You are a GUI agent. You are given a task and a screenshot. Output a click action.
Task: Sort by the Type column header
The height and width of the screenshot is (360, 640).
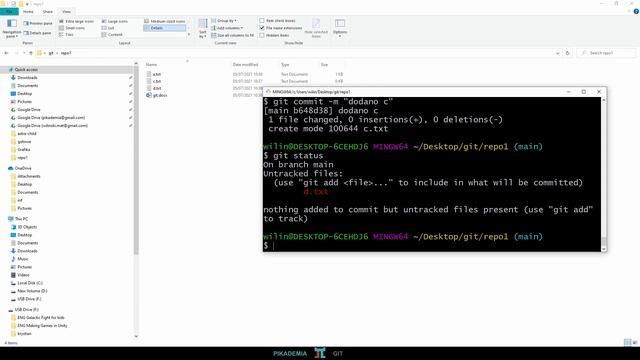[x=285, y=64]
